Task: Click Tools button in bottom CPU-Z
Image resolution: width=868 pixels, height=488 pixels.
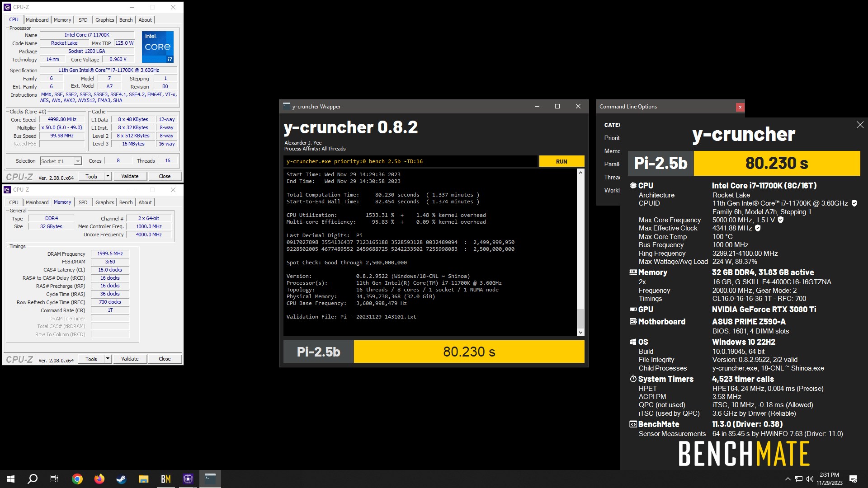Action: pos(91,359)
